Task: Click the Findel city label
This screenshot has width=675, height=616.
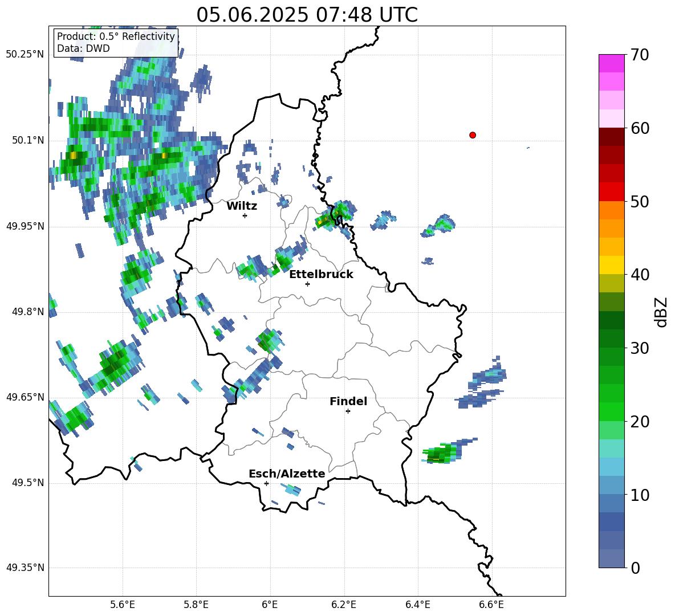Action: 348,401
